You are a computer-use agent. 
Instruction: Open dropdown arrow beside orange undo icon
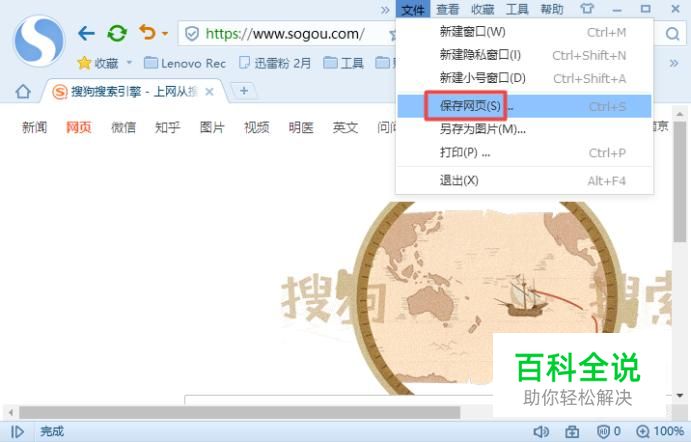click(x=165, y=33)
